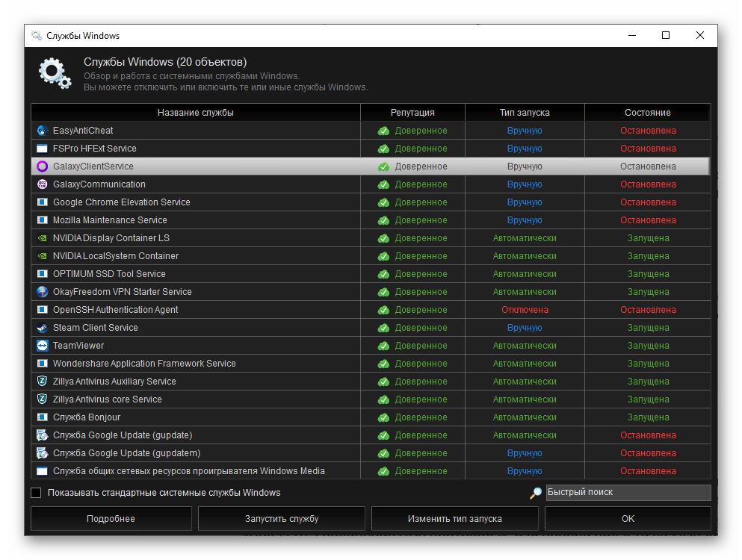Select the TeamViewer service name
Screen dimensions: 742x560
[78, 346]
